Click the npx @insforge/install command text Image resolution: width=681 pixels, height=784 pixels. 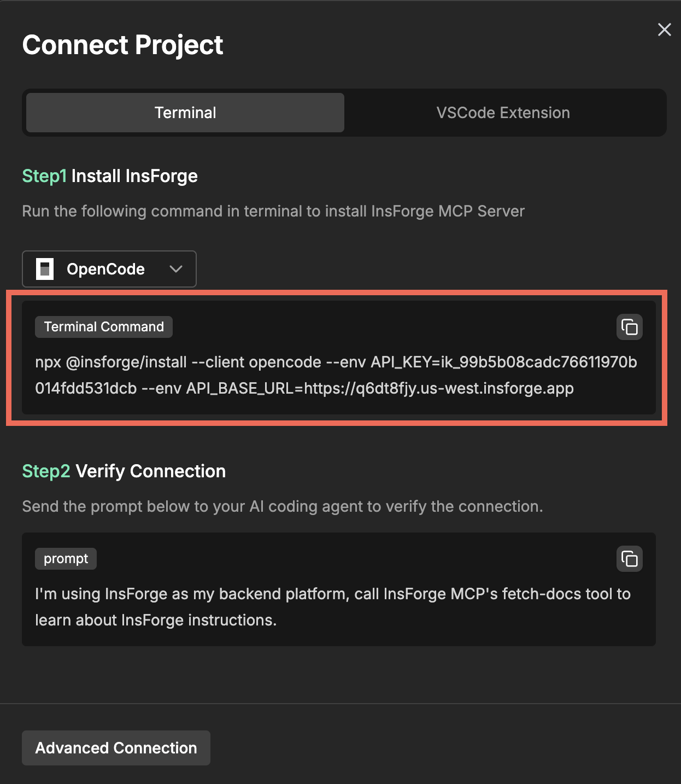(336, 375)
